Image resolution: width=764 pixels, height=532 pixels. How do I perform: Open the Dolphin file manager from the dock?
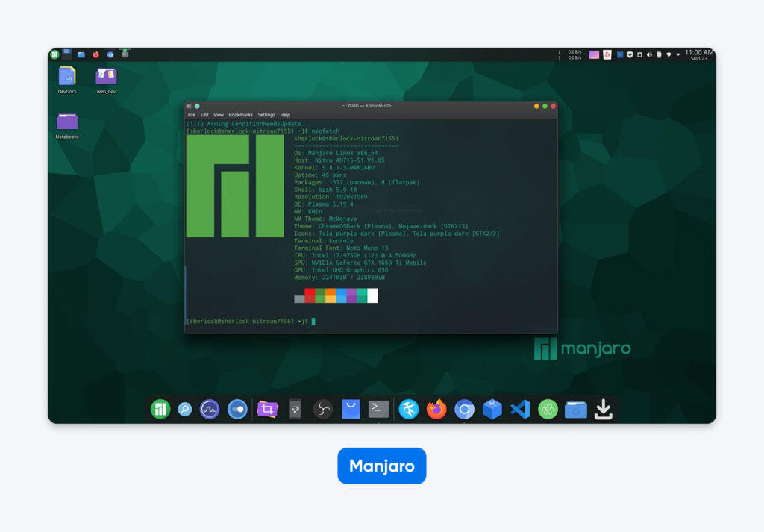tap(575, 409)
